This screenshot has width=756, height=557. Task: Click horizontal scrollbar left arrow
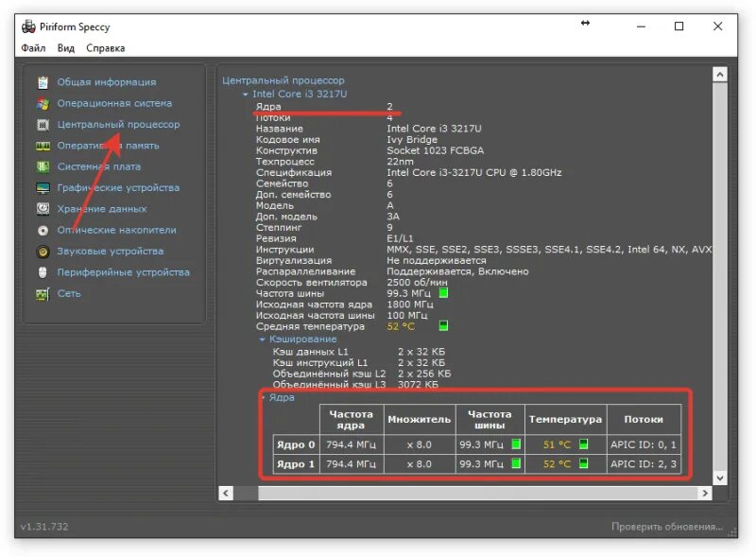[226, 493]
